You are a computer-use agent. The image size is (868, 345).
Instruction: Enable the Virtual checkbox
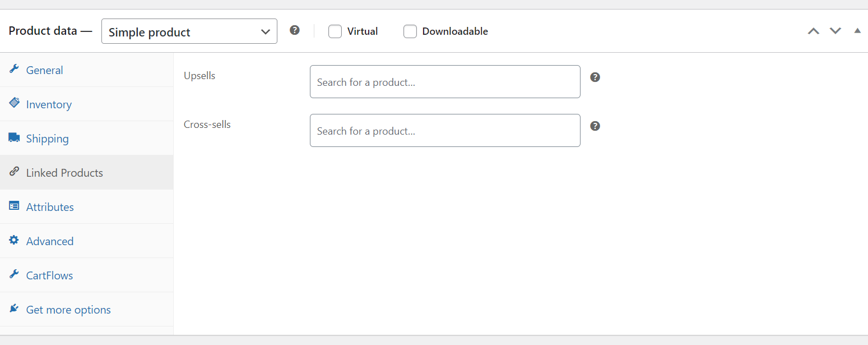335,31
